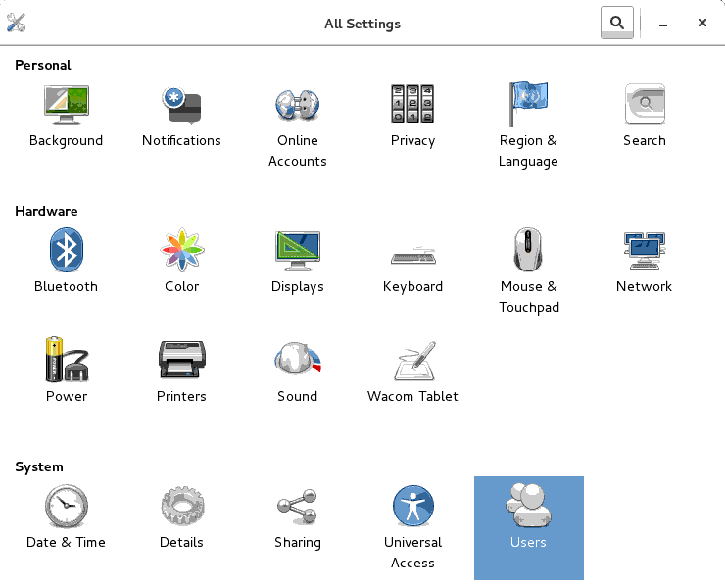Click the magnifier search button in header
This screenshot has width=725, height=588.
[616, 23]
